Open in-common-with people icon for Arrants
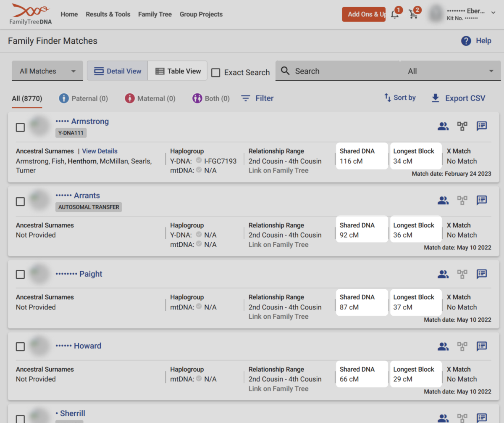Viewport: 504px width, 423px height. click(443, 201)
